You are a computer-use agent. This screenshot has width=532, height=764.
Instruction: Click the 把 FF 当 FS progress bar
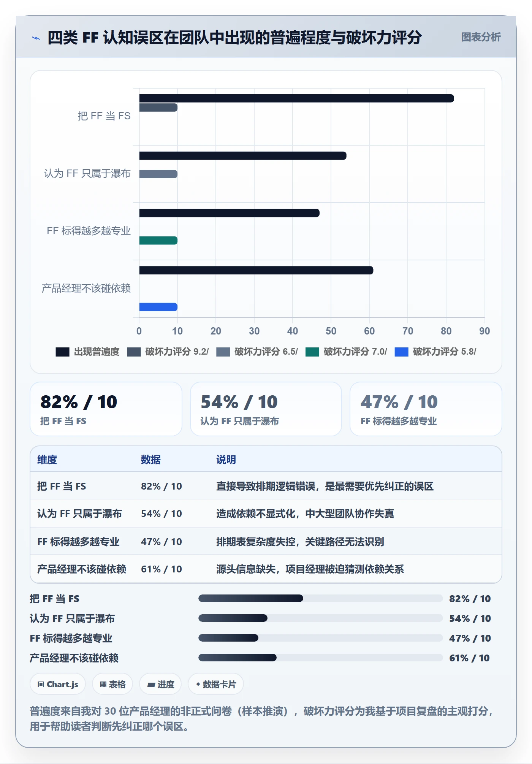click(320, 599)
